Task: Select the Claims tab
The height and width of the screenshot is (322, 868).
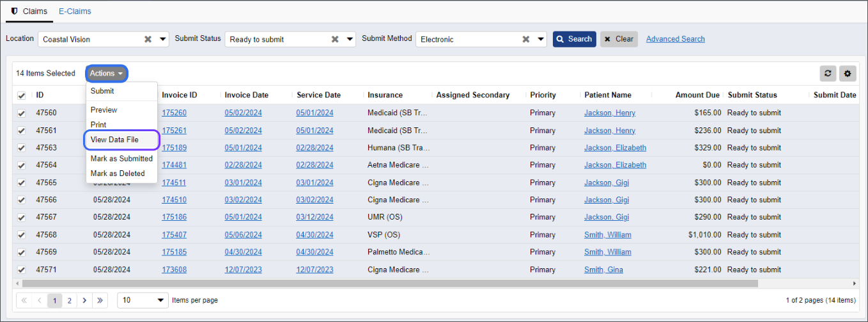Action: (29, 11)
